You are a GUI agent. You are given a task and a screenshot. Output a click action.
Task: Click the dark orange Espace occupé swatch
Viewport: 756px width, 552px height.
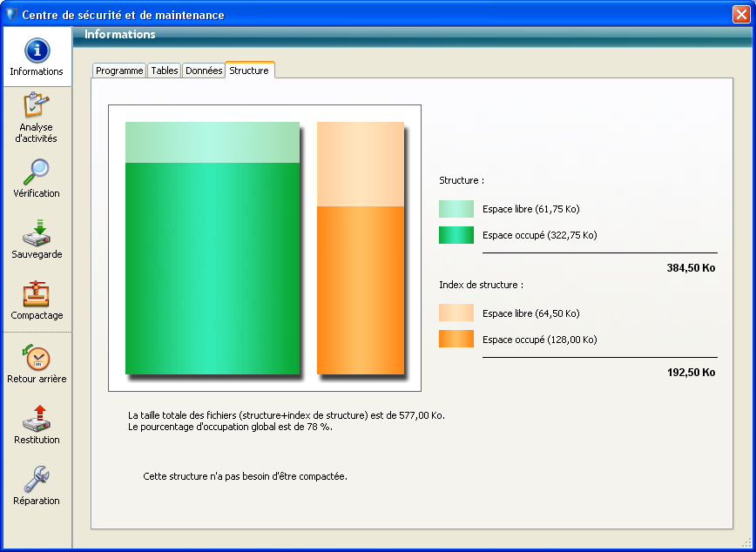coord(456,339)
